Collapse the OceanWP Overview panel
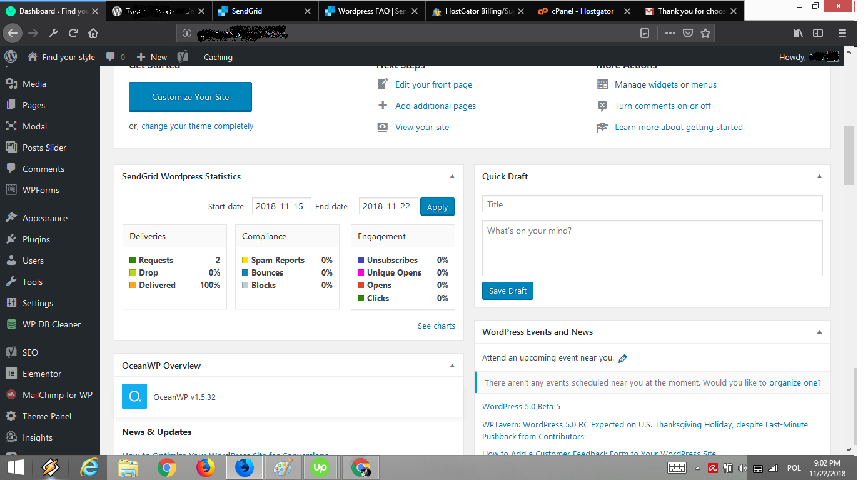This screenshot has width=868, height=480. [452, 366]
